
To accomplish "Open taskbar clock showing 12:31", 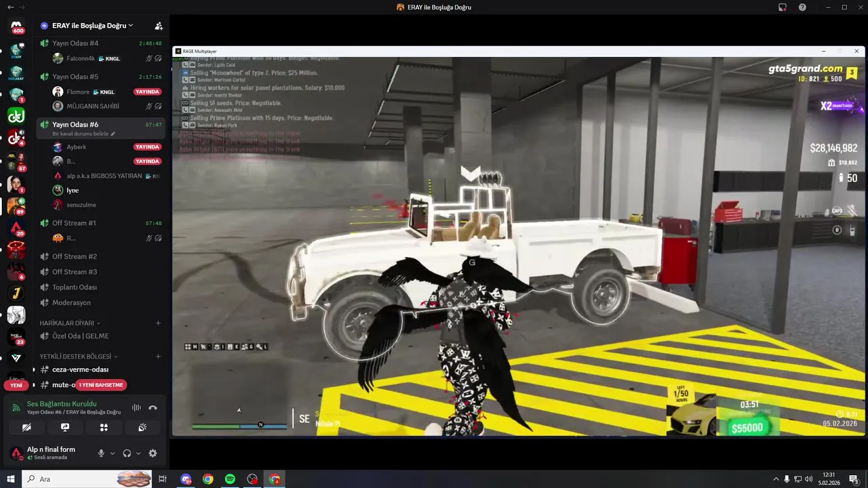I will 829,479.
